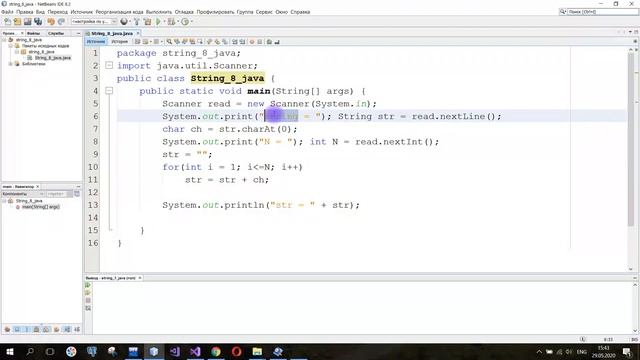
Task: Open the Сервис menu
Action: pyautogui.click(x=264, y=12)
